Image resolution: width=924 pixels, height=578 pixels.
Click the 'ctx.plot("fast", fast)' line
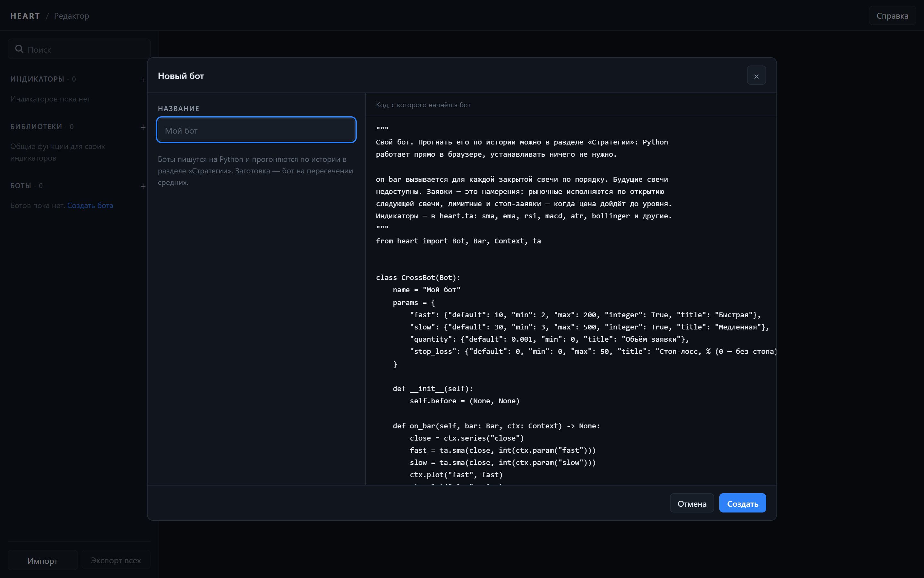coord(456,475)
